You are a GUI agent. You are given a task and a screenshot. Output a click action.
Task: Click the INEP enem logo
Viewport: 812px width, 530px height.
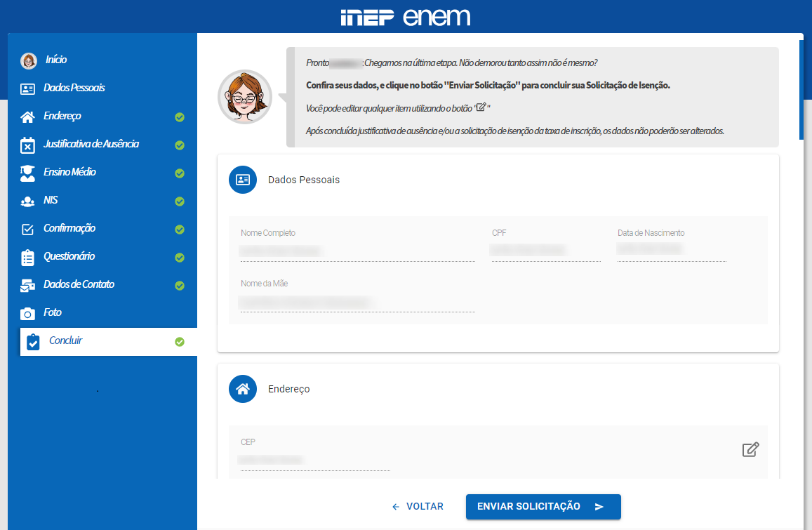pos(406,17)
